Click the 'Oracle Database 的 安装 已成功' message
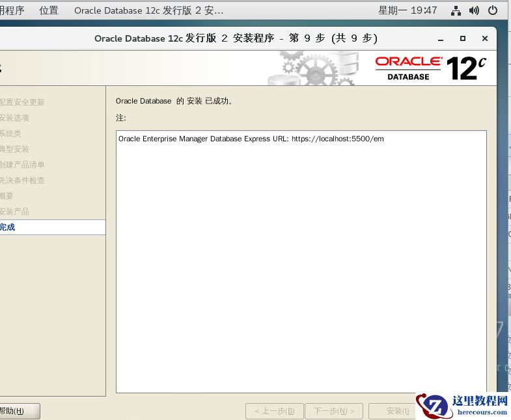Screen dimensions: 511x420 (174, 101)
